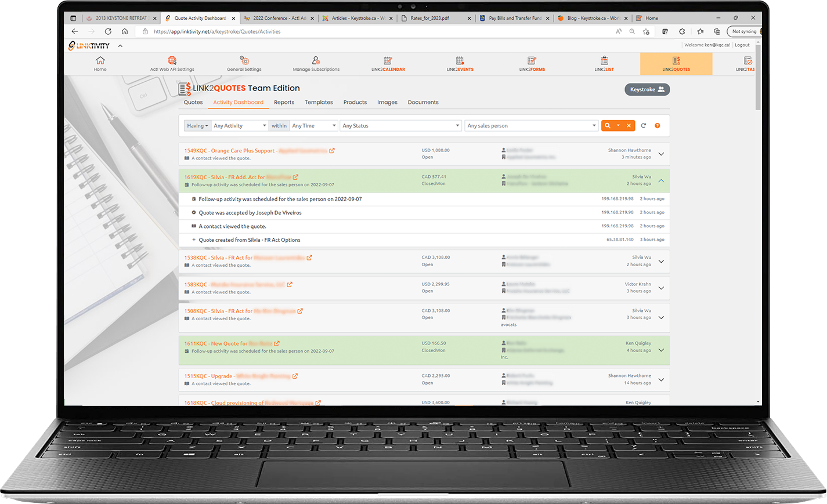Image resolution: width=827 pixels, height=504 pixels.
Task: Expand the 1538KQC quote row
Action: (x=661, y=261)
